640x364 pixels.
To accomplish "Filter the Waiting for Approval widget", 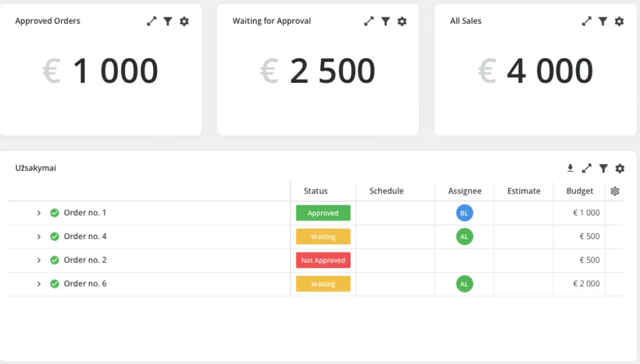I will 385,21.
